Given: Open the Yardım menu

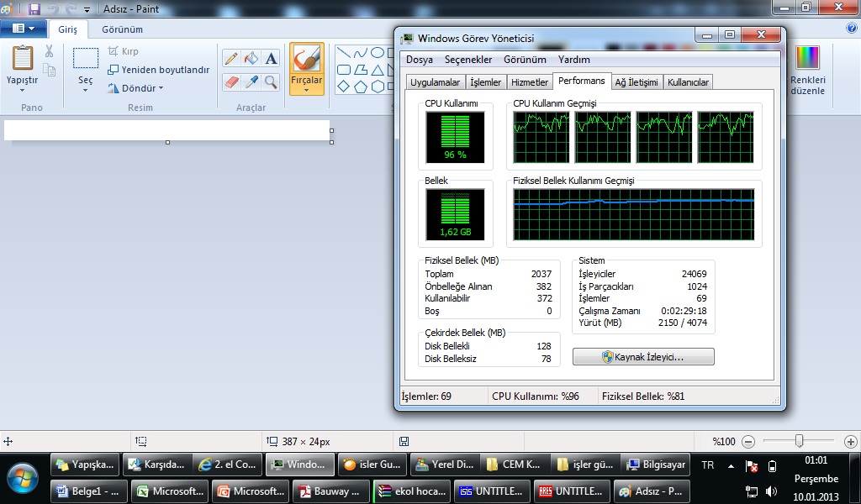Looking at the screenshot, I should point(573,60).
